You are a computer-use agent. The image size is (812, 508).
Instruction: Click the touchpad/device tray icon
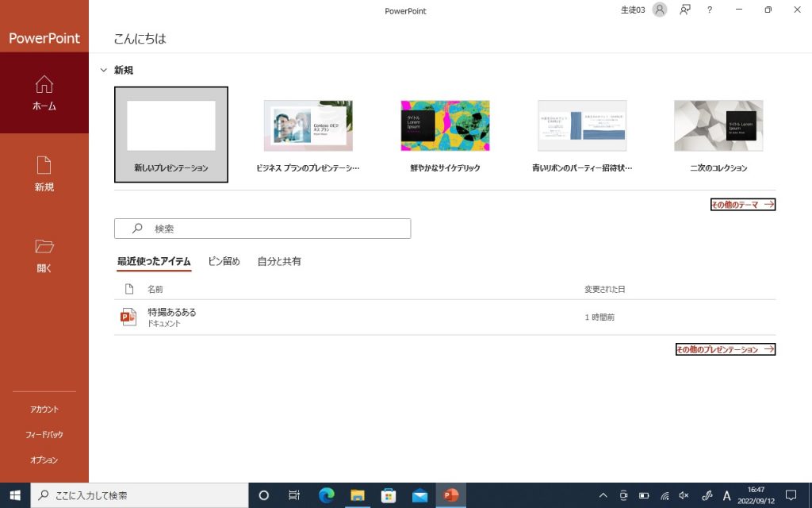(x=623, y=495)
